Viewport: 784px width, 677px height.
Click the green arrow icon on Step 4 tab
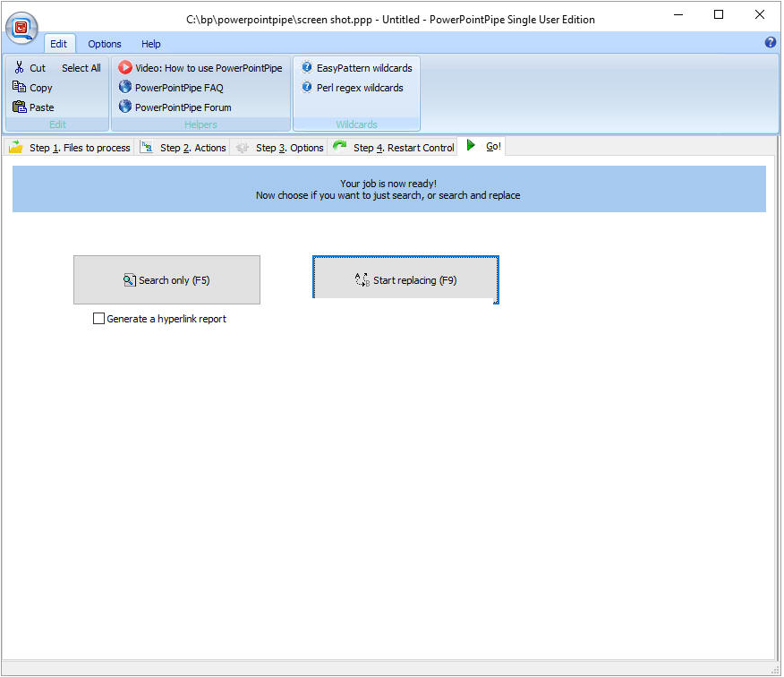pyautogui.click(x=340, y=146)
